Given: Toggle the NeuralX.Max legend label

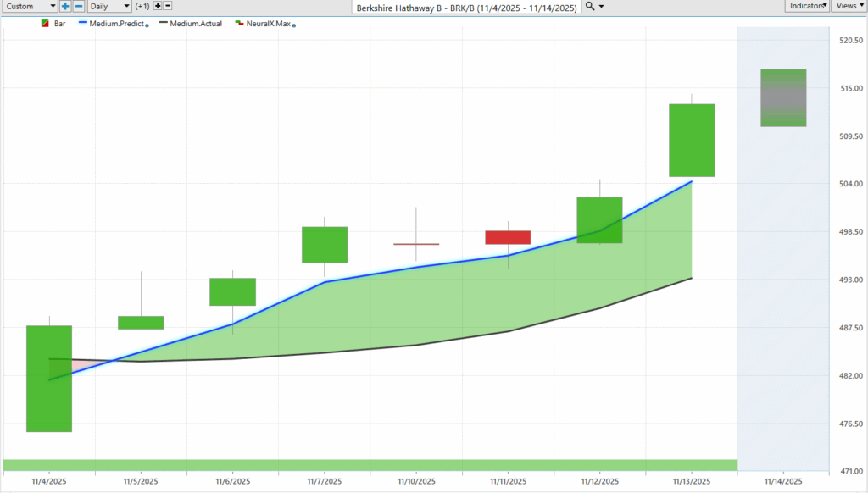Looking at the screenshot, I should (268, 24).
